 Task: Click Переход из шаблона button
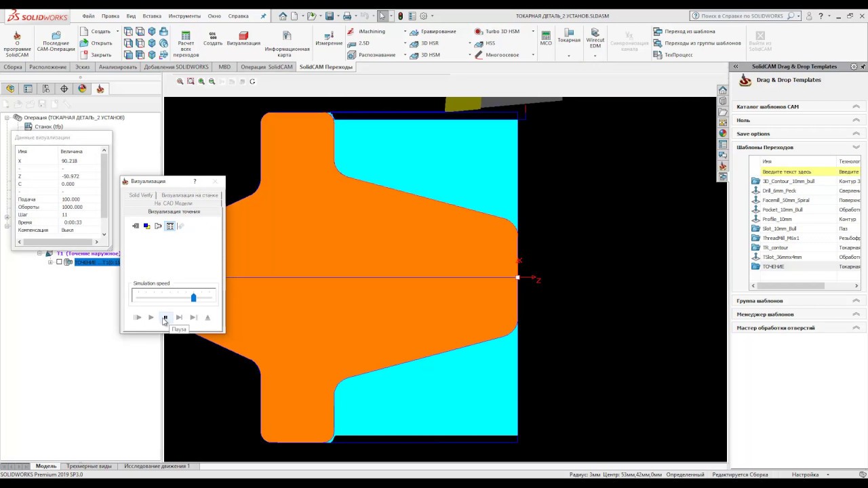(x=684, y=31)
